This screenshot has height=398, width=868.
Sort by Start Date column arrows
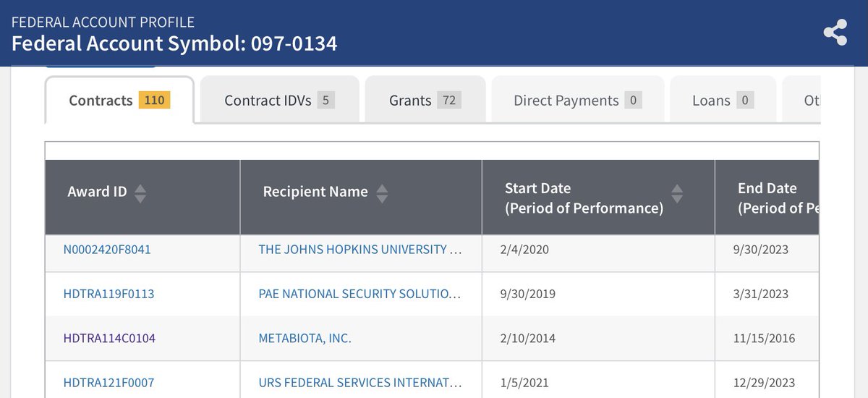[x=677, y=192]
